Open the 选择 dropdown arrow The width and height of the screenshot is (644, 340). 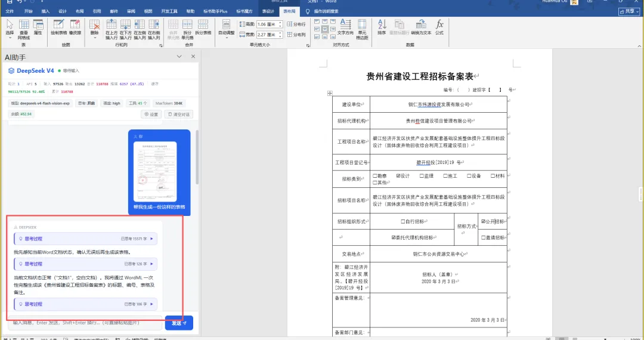[10, 38]
